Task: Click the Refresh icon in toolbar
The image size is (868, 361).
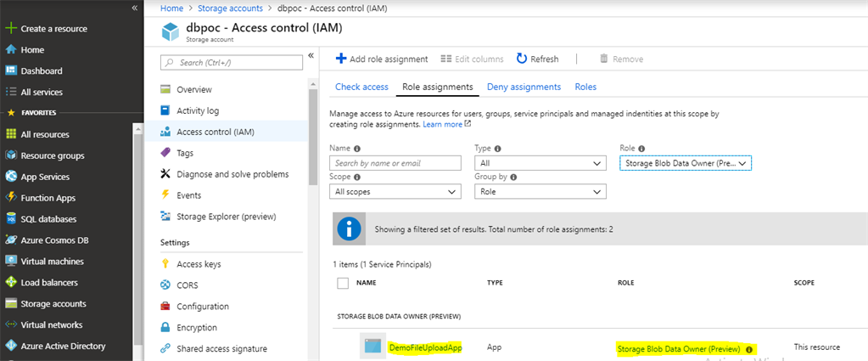Action: pyautogui.click(x=522, y=59)
